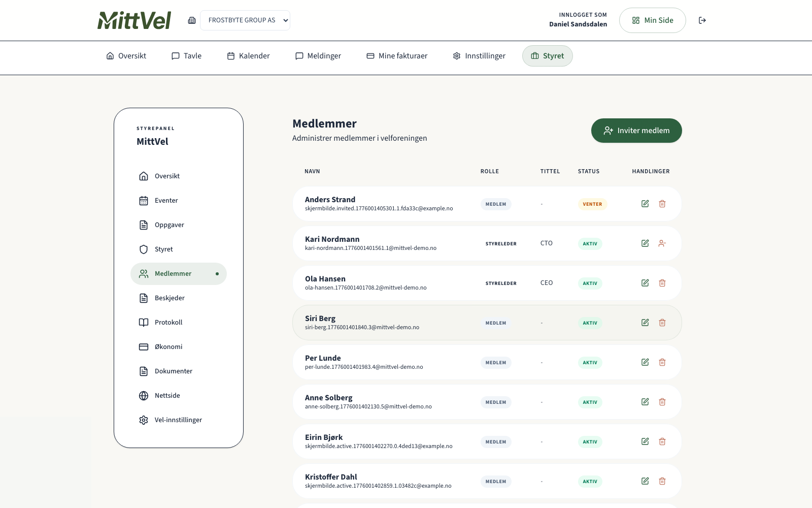Edit Per Lunde's member details

click(x=645, y=362)
